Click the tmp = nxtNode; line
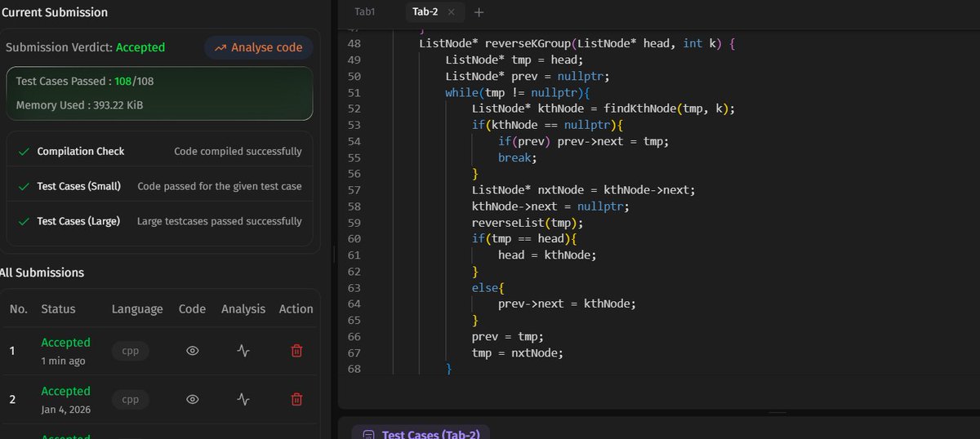Screen dimensions: 980x439 (x=518, y=353)
